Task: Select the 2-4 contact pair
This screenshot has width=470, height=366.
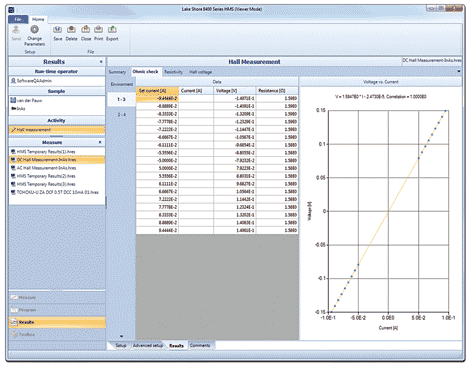Action: (x=121, y=115)
